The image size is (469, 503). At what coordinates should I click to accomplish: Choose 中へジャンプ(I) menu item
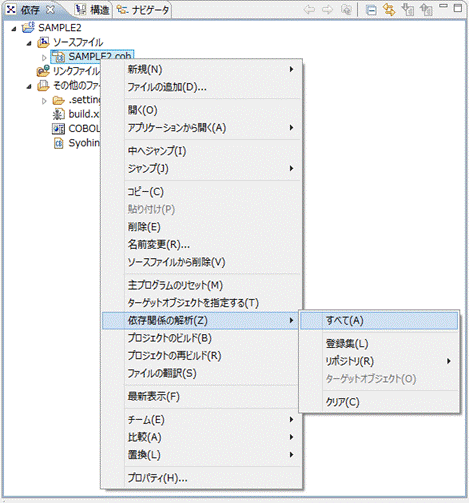point(202,151)
